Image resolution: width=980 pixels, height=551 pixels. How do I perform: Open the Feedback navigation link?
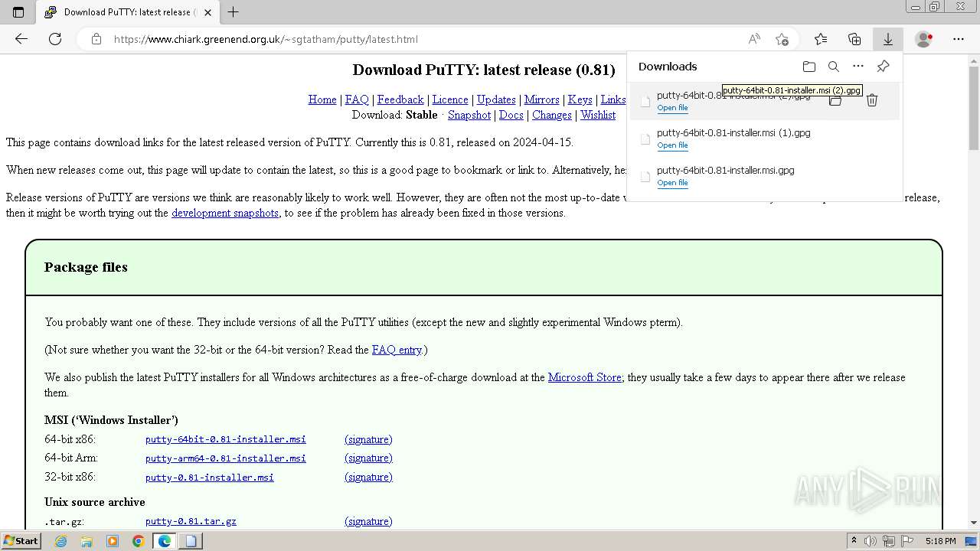point(400,99)
